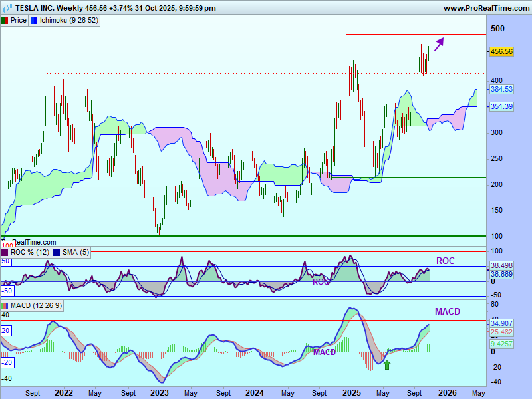Image resolution: width=532 pixels, height=399 pixels.
Task: Open the www.ProRealTime.com link
Action: coord(485,8)
